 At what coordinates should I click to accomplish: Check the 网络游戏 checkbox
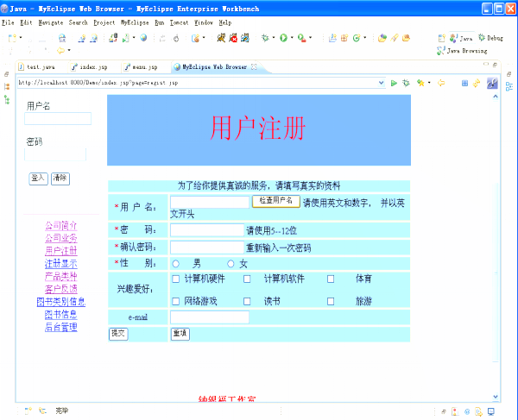pos(176,301)
